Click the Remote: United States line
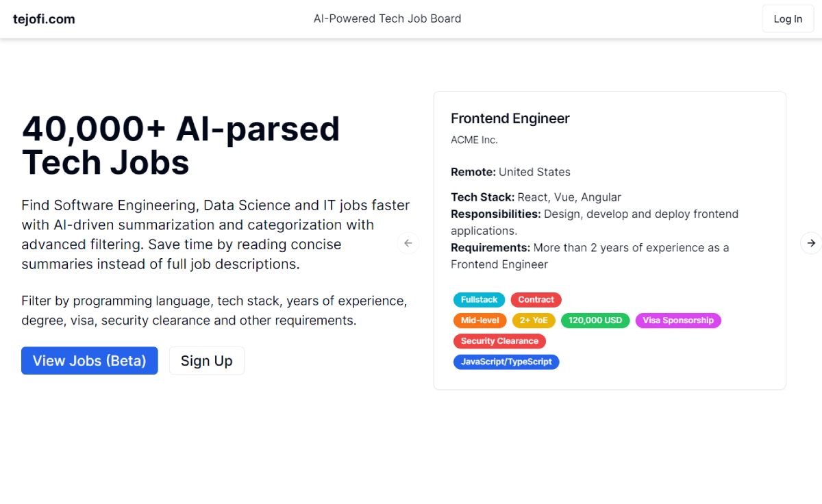This screenshot has height=504, width=822. click(510, 172)
